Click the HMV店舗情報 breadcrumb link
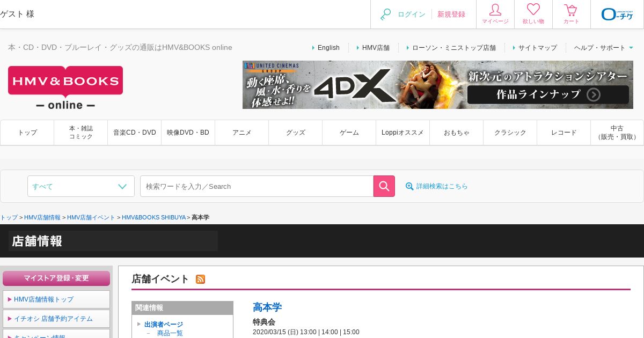This screenshot has width=644, height=338. pyautogui.click(x=42, y=217)
